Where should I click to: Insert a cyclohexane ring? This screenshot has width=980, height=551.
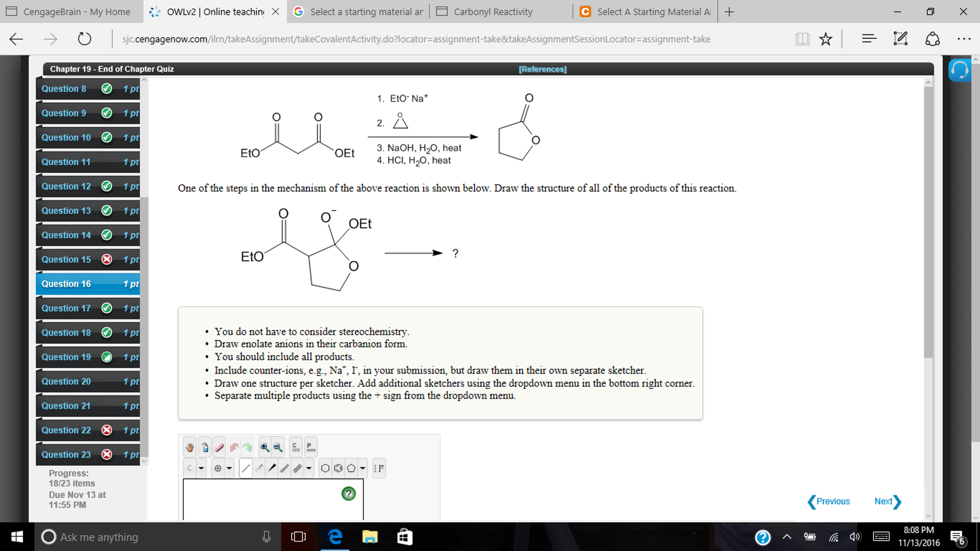[x=325, y=468]
